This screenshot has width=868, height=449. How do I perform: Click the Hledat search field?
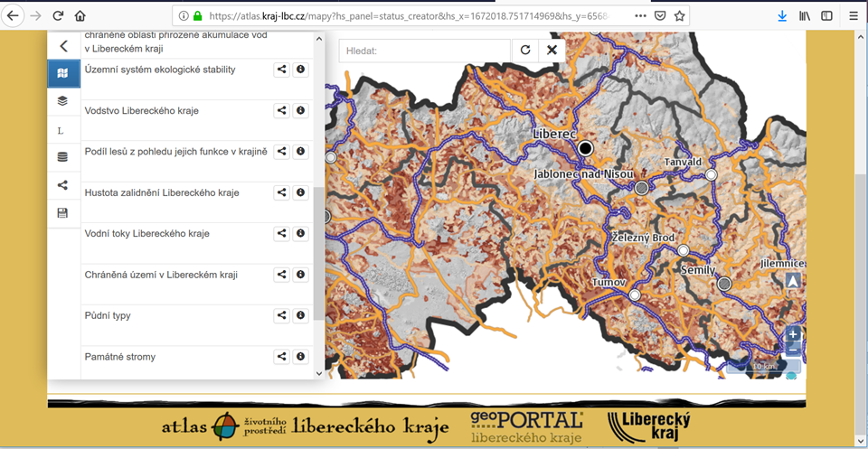pyautogui.click(x=425, y=51)
